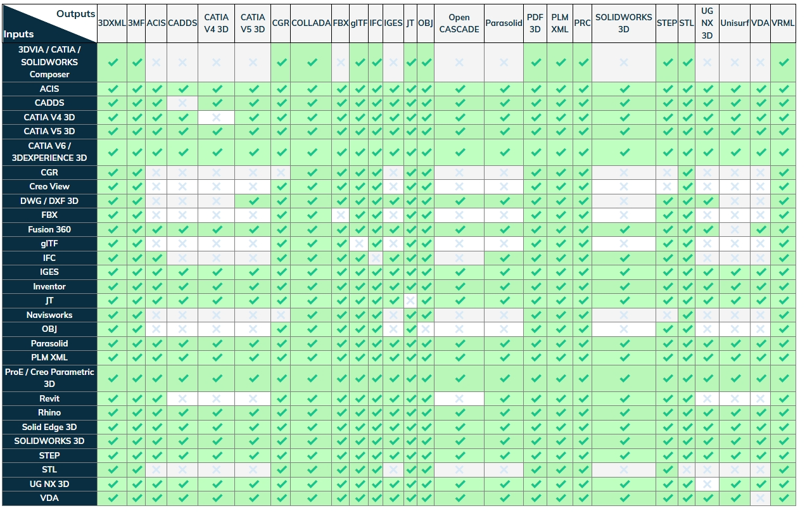Click the Inputs label in the corner cell
The width and height of the screenshot is (812, 513).
[19, 34]
